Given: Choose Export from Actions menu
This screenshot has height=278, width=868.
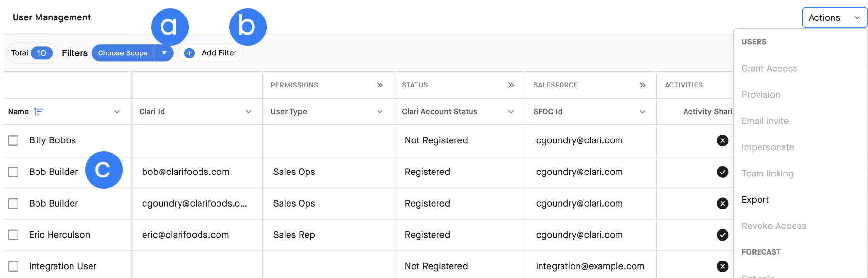Looking at the screenshot, I should (x=755, y=200).
